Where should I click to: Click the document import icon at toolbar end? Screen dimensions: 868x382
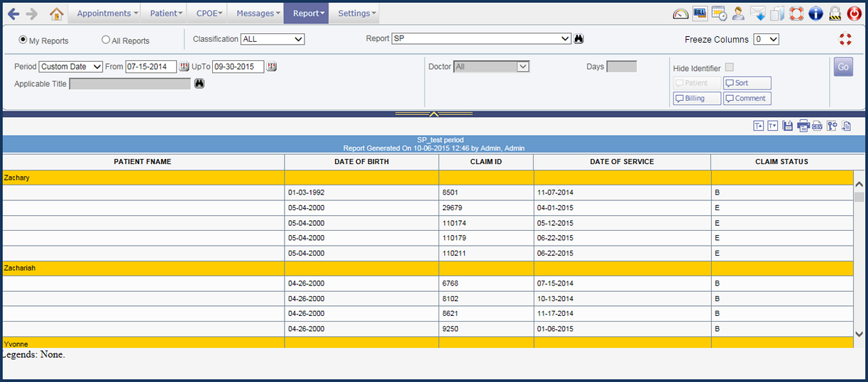845,126
